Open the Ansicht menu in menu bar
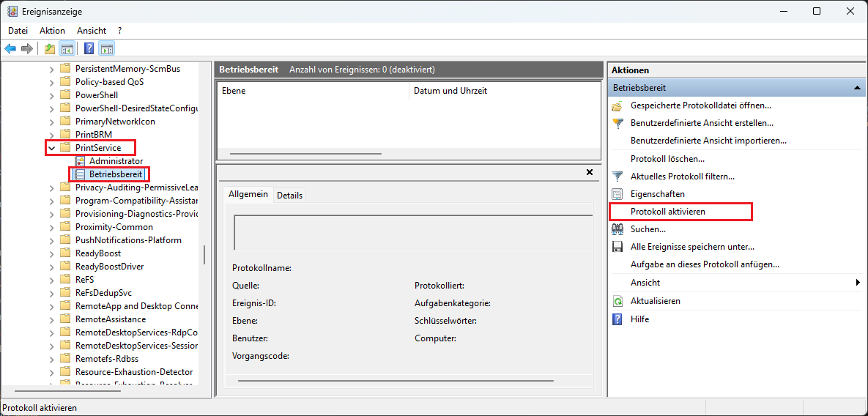Screen dimensions: 868x416 click(92, 31)
